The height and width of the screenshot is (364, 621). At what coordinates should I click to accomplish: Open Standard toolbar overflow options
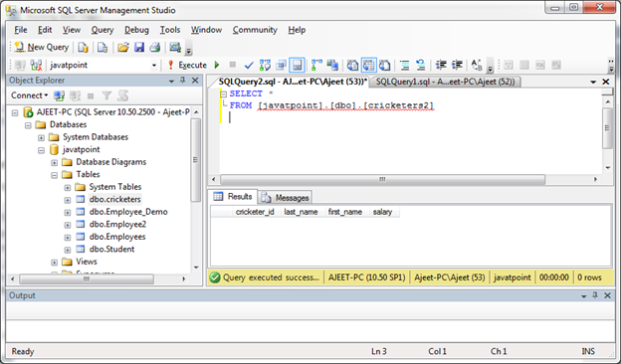[188, 49]
